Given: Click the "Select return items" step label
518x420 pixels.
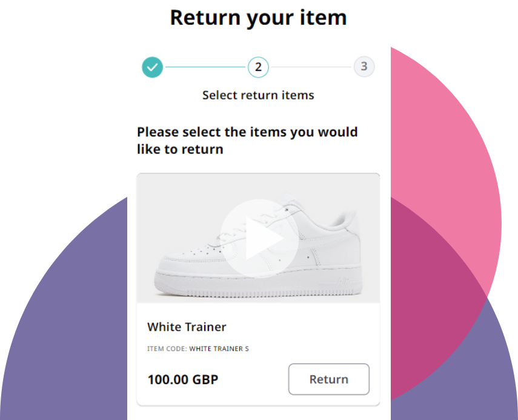Looking at the screenshot, I should (258, 95).
